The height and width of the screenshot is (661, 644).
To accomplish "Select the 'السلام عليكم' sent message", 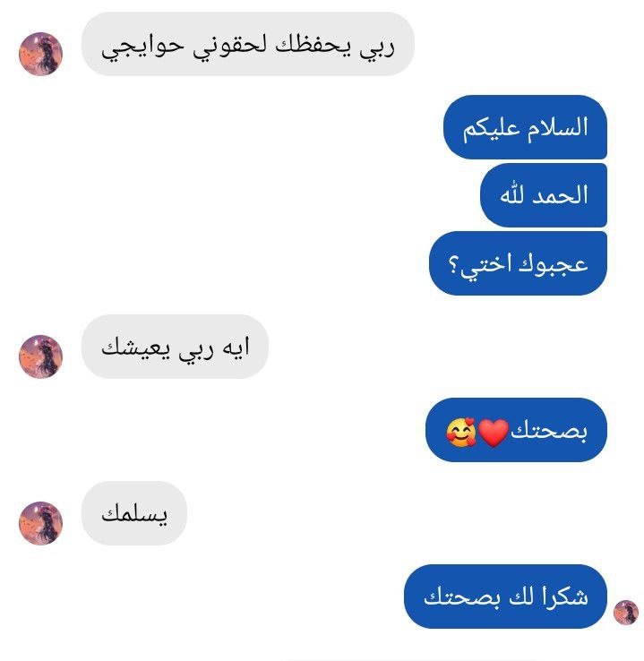I will (525, 127).
